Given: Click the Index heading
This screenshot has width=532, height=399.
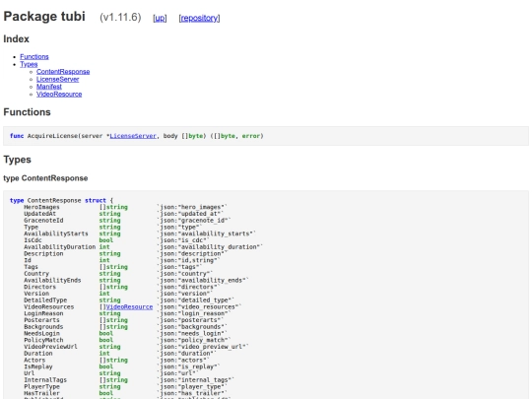Looking at the screenshot, I should [x=17, y=39].
